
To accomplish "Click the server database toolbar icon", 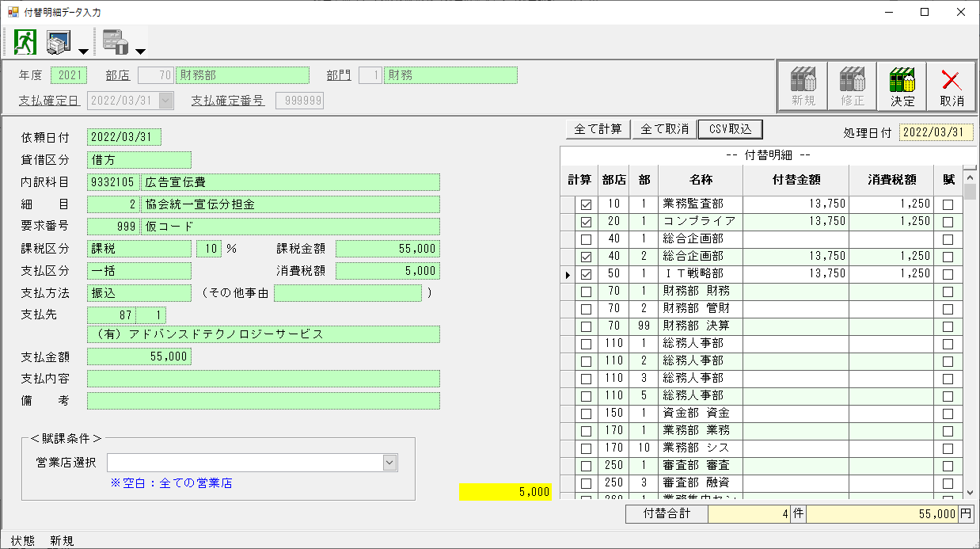I will pyautogui.click(x=116, y=41).
